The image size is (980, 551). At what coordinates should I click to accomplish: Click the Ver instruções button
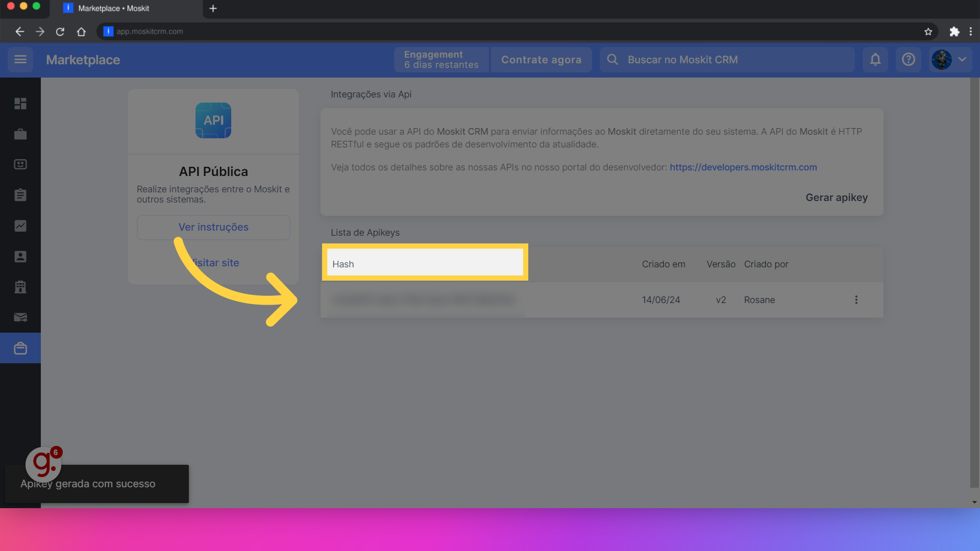(213, 228)
